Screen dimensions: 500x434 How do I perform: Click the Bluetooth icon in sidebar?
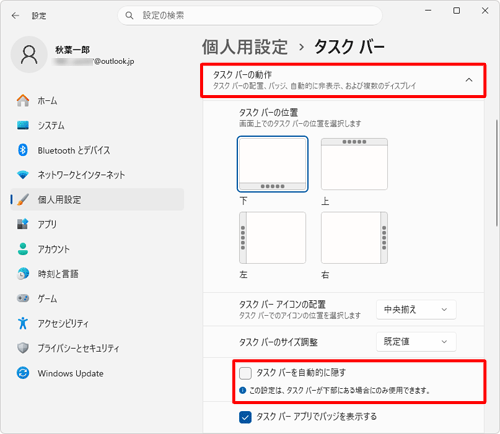[23, 150]
